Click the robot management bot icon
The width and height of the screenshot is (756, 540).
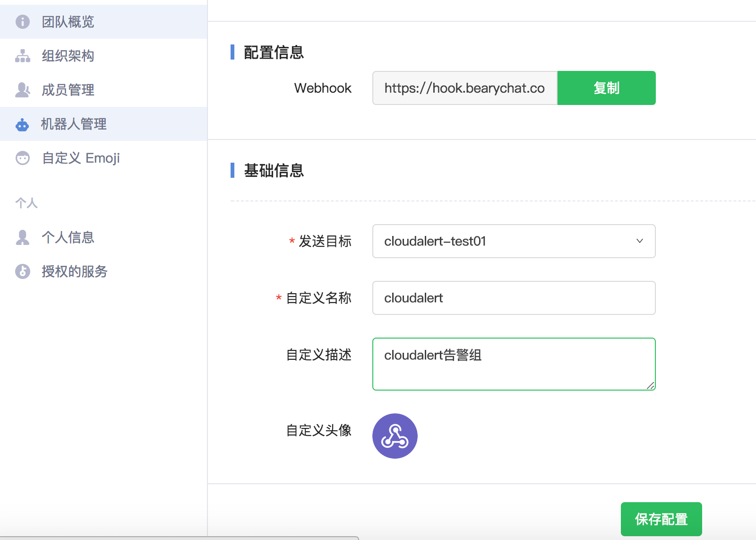click(22, 124)
